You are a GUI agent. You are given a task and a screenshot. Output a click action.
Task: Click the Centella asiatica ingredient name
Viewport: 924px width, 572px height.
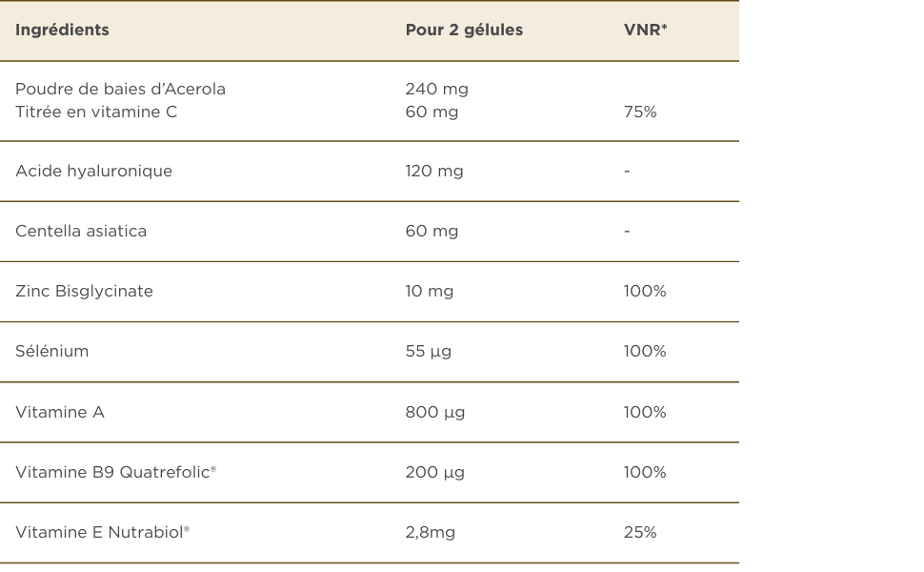[x=81, y=231]
